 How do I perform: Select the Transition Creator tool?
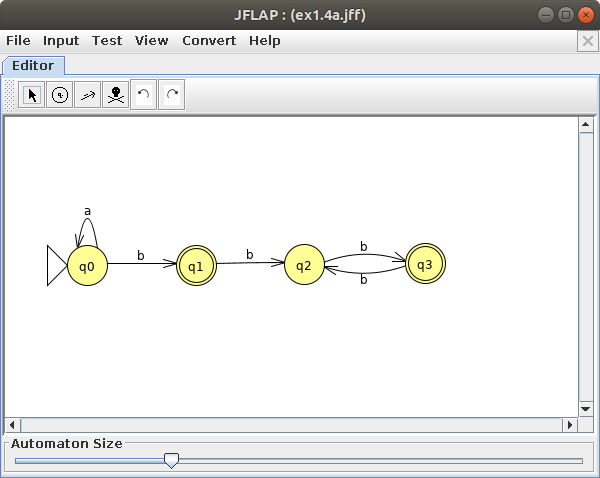(88, 95)
